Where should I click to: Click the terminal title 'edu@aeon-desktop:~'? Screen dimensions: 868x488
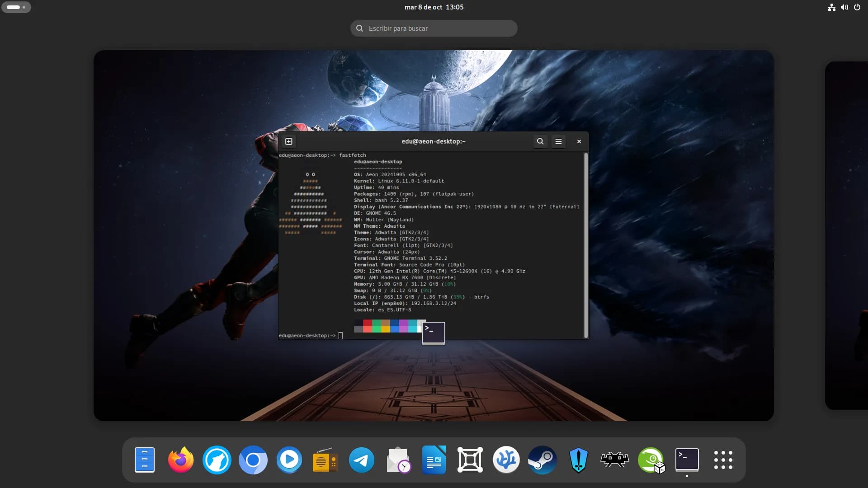click(x=434, y=141)
